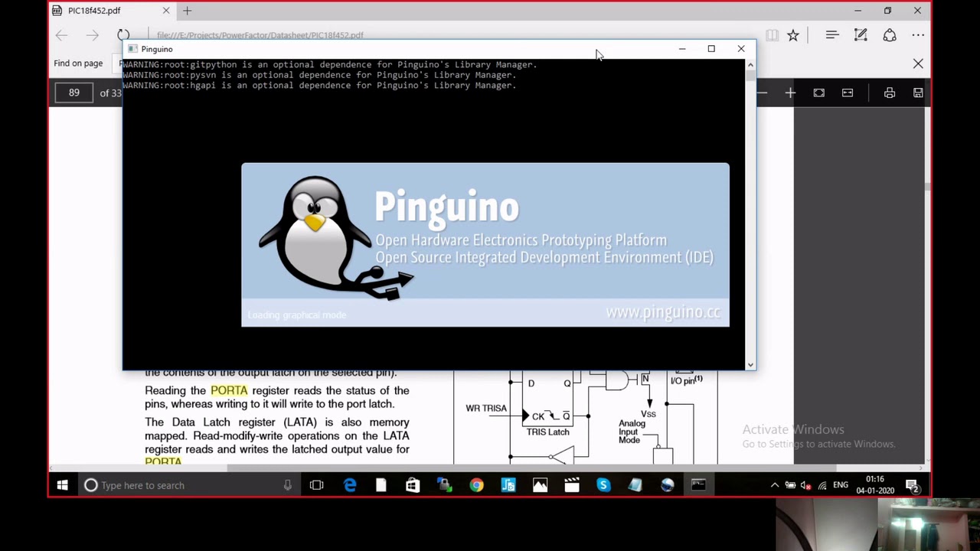980x551 pixels.
Task: Maximize the Pinguino console window
Action: tap(711, 49)
